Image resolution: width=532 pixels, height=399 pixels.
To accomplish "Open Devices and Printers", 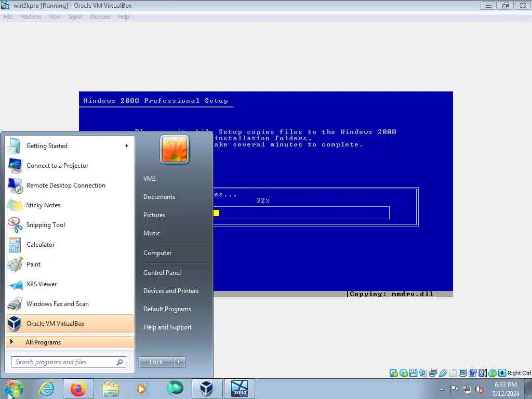I will tap(171, 291).
